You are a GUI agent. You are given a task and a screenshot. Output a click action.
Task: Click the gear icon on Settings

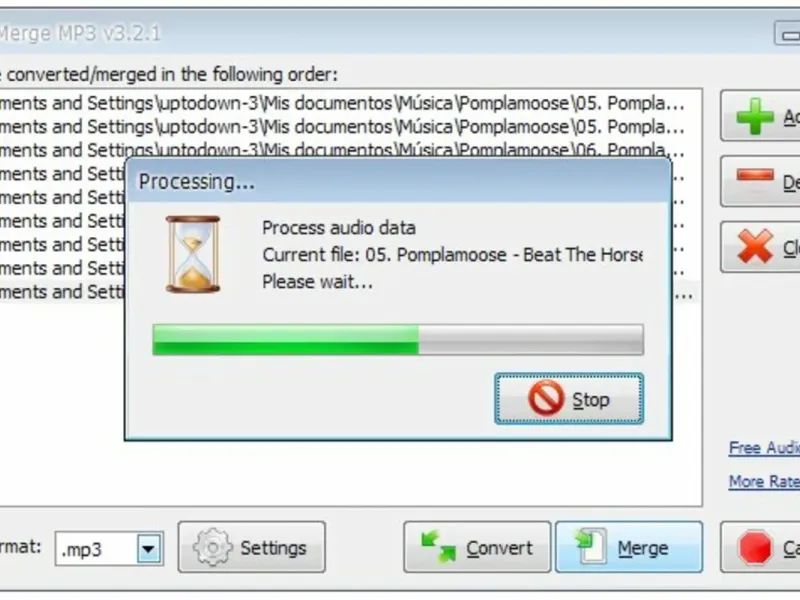[x=212, y=547]
